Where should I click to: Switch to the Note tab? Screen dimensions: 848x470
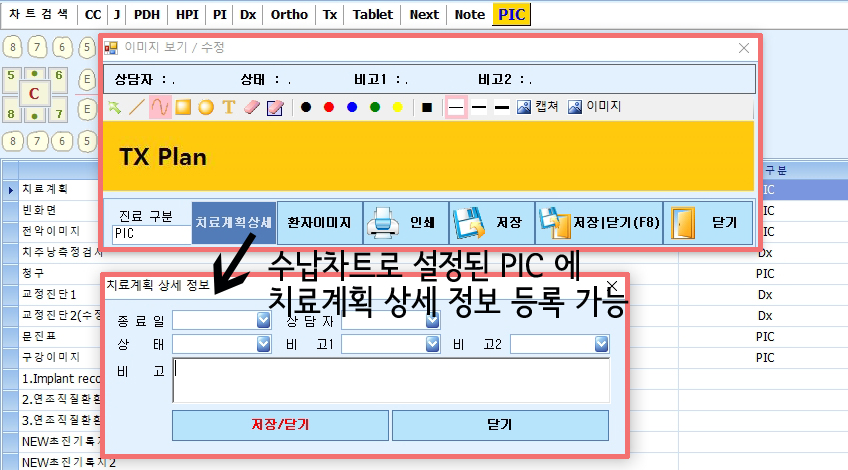point(469,15)
